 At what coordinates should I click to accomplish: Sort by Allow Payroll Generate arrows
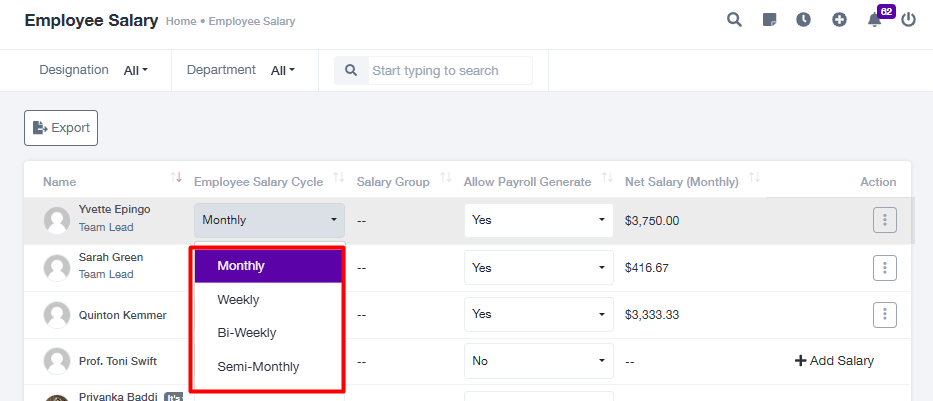607,177
